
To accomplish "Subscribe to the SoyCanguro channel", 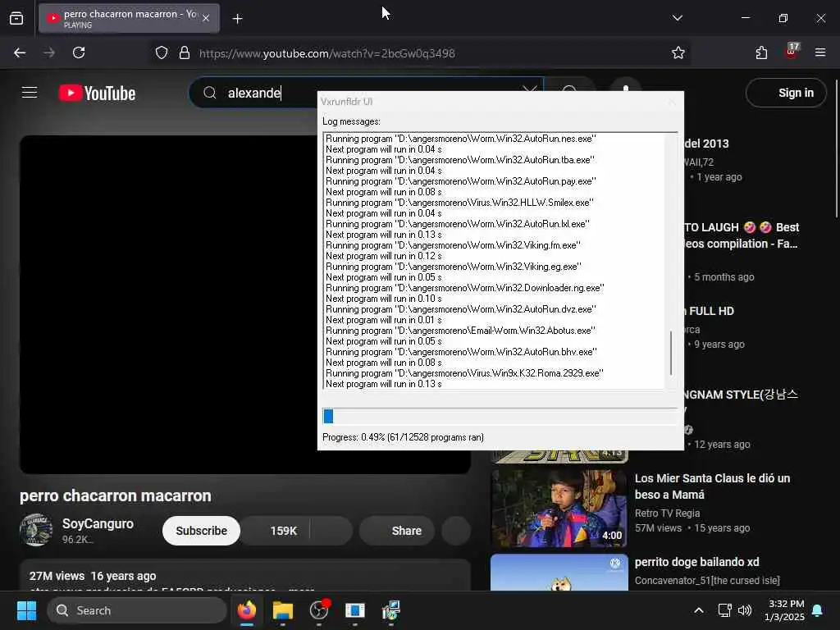I will tap(202, 531).
